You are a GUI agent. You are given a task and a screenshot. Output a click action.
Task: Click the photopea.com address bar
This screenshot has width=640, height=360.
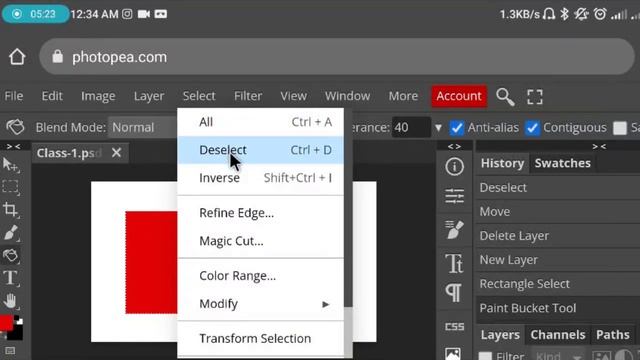click(337, 57)
